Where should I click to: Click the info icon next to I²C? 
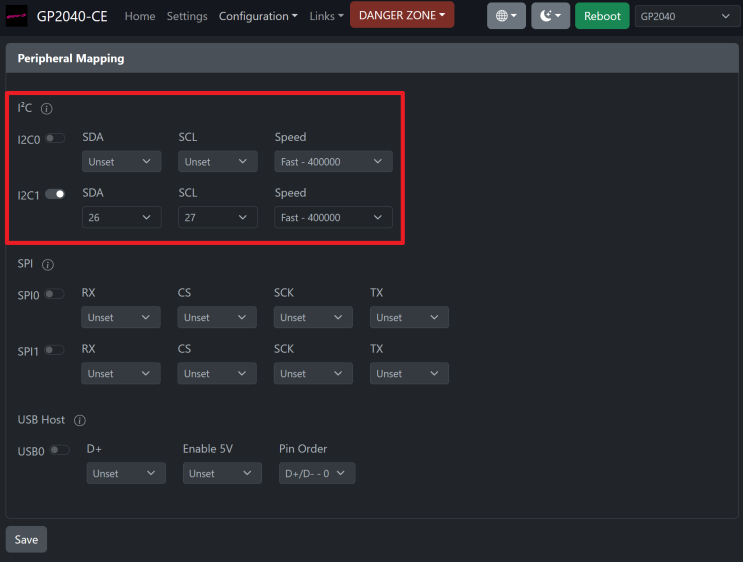[x=46, y=108]
